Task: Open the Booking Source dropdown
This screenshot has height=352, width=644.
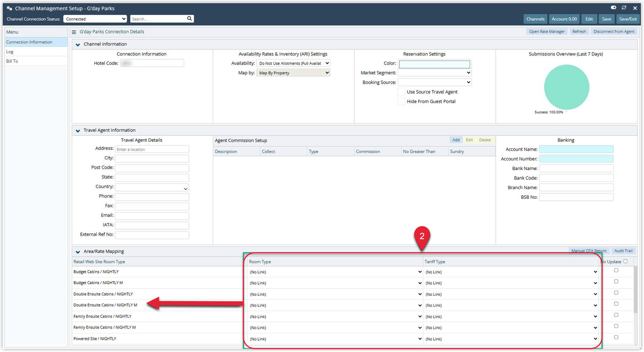Action: click(435, 82)
